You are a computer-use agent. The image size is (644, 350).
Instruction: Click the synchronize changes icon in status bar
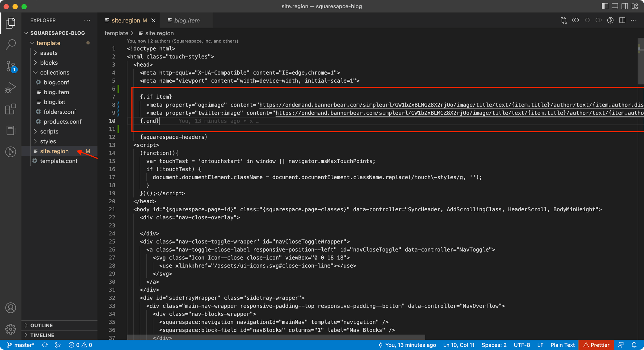(45, 345)
